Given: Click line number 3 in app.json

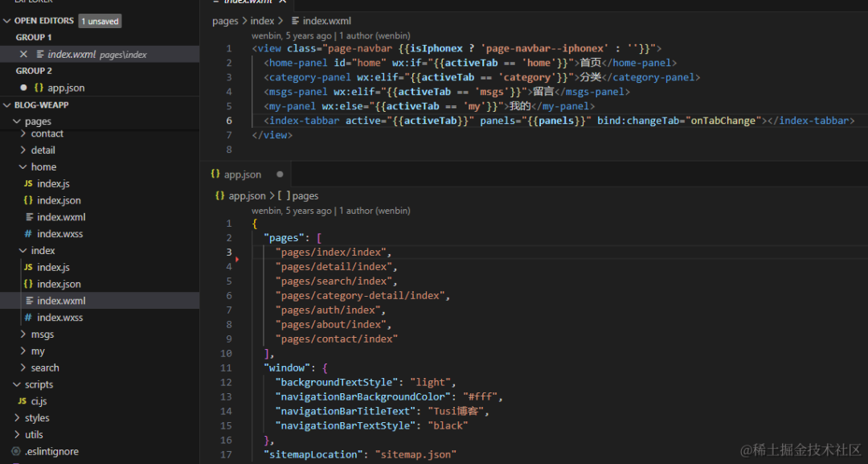Looking at the screenshot, I should coord(228,252).
